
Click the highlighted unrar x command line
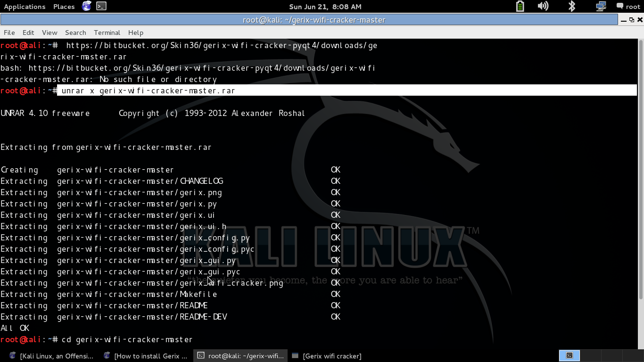coord(347,90)
